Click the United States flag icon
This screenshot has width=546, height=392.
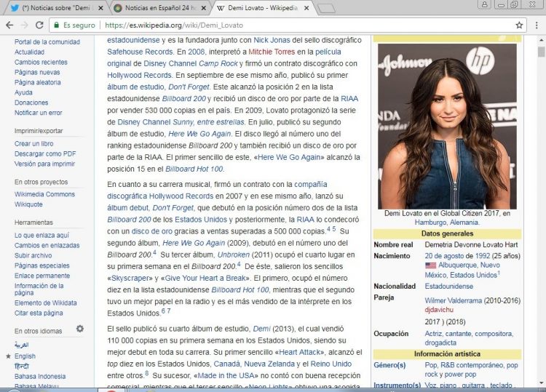point(430,265)
